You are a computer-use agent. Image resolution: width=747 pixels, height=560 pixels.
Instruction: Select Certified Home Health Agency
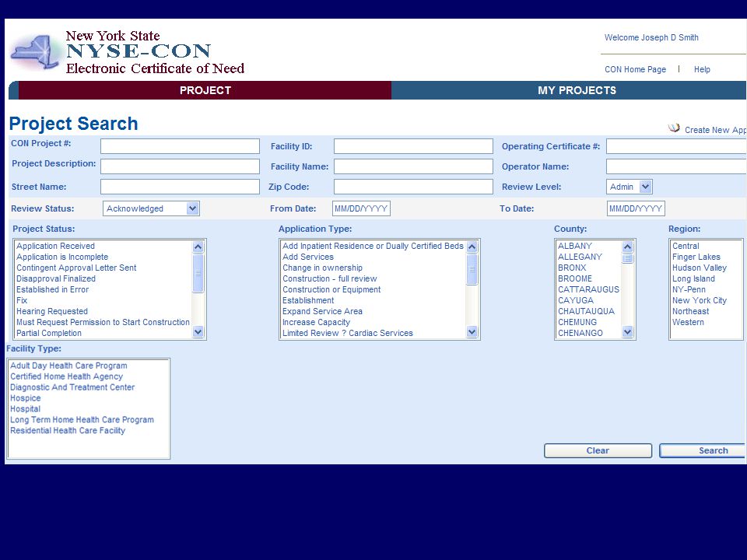click(x=67, y=376)
